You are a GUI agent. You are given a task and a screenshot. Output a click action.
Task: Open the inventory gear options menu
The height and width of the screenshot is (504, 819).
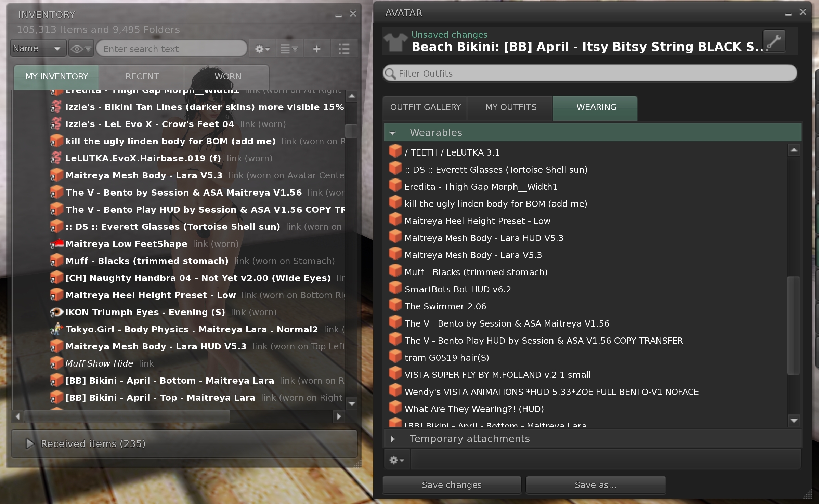pos(262,49)
